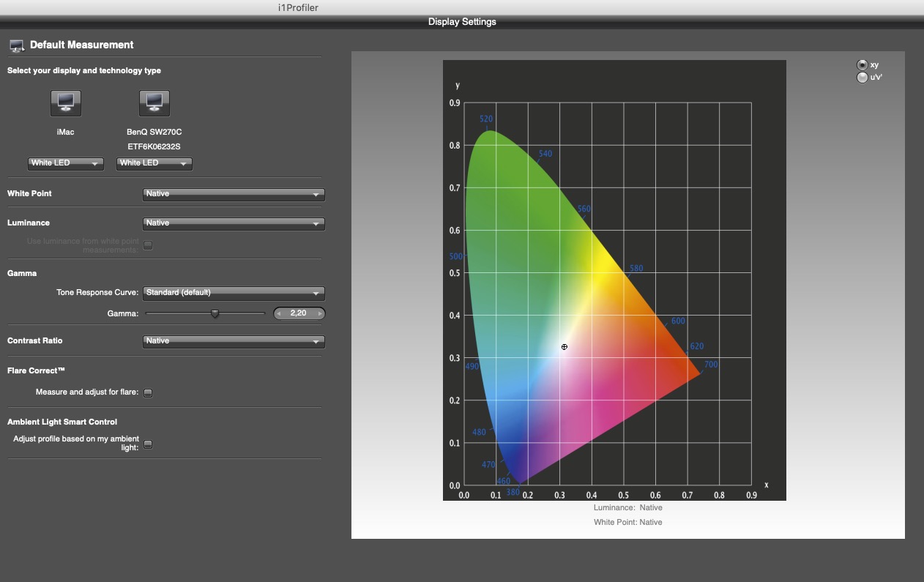Open the BenQ White LED technology dropdown

click(154, 163)
